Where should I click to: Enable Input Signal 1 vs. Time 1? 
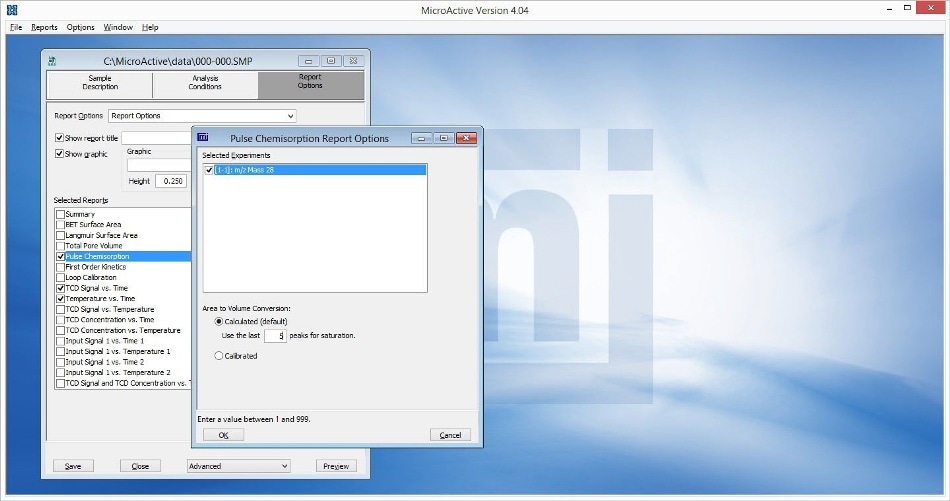(60, 341)
